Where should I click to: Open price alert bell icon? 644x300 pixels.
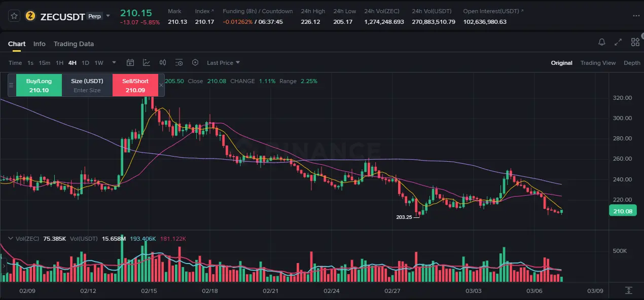[602, 42]
